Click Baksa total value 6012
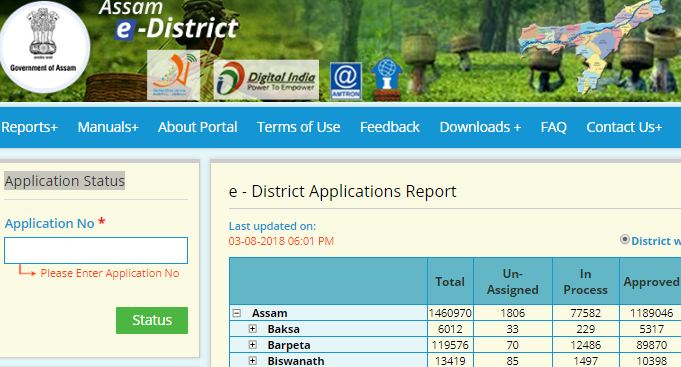 click(450, 329)
